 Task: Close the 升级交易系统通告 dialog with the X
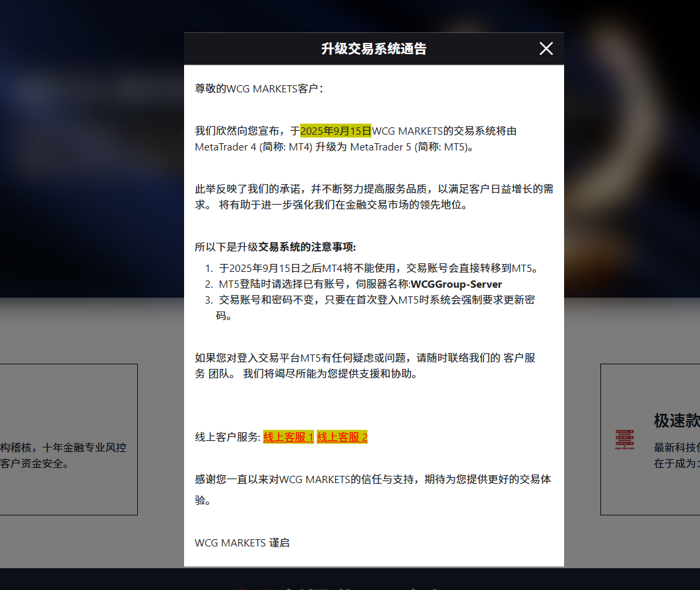tap(546, 49)
